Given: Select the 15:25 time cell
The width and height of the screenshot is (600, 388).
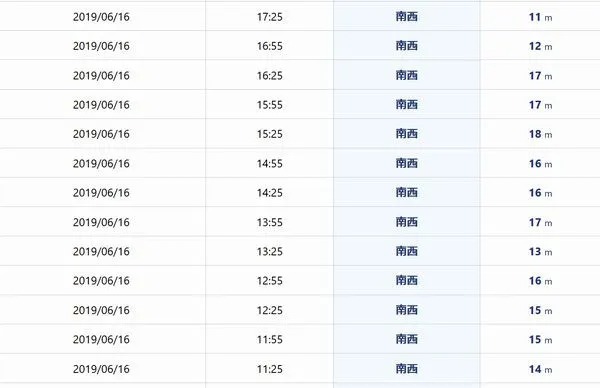Looking at the screenshot, I should coord(269,134).
